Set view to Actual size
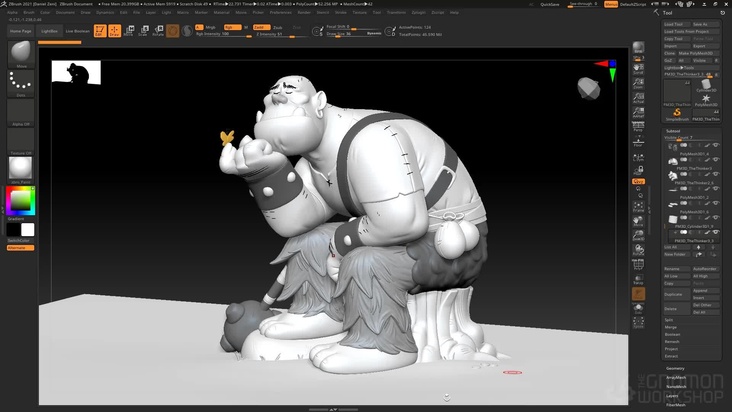This screenshot has height=412, width=732. 638,98
